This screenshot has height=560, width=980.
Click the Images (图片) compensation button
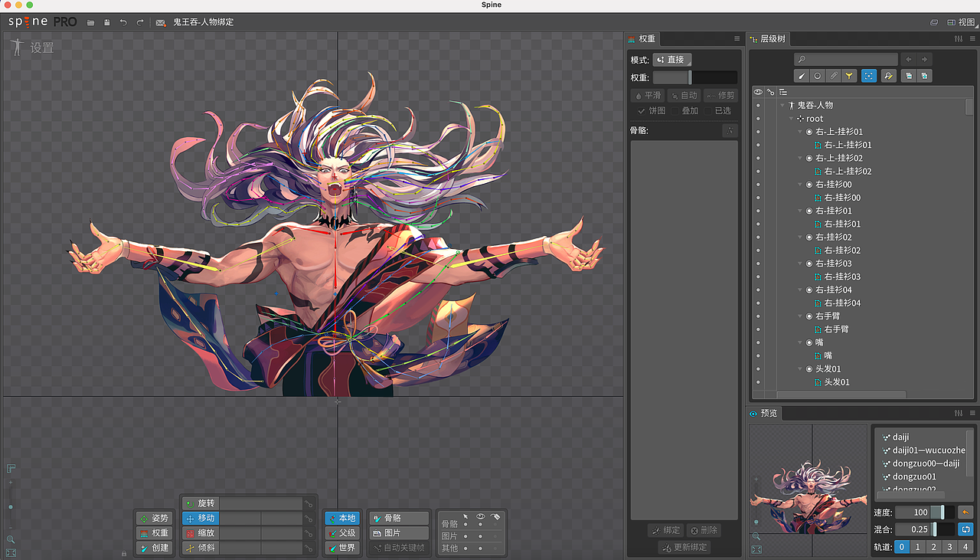398,533
